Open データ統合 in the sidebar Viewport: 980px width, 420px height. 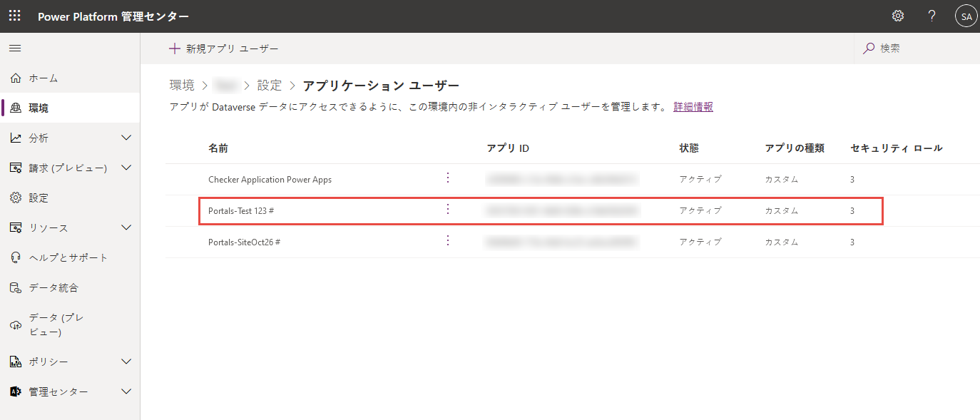70,287
